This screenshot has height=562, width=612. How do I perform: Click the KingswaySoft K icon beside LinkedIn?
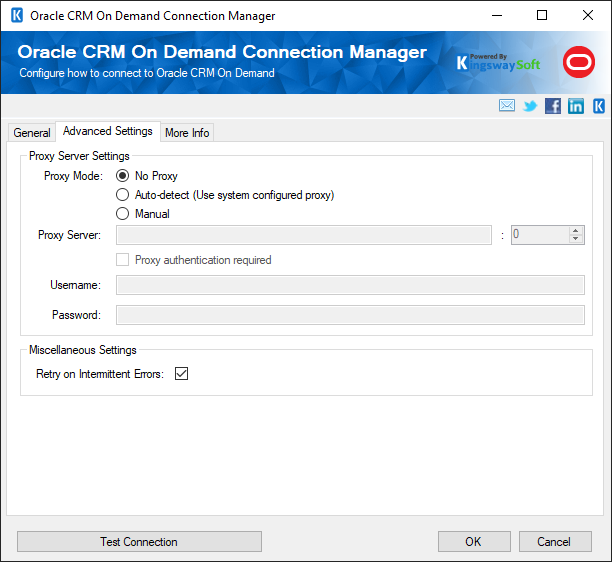599,106
